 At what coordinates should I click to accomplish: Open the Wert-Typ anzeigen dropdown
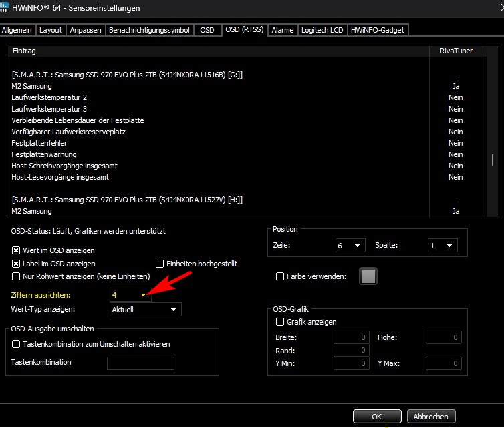146,310
